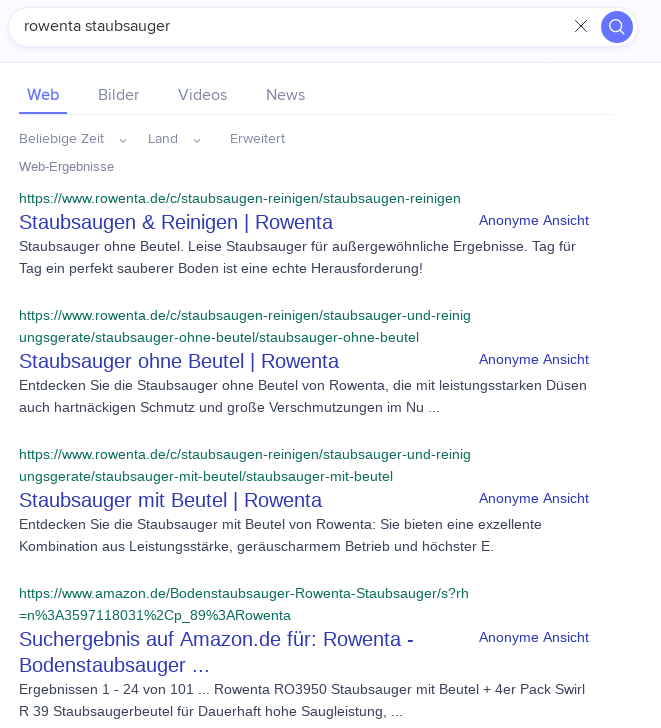Switch to the Bilder tab
Screen dimensions: 661x728
(118, 95)
